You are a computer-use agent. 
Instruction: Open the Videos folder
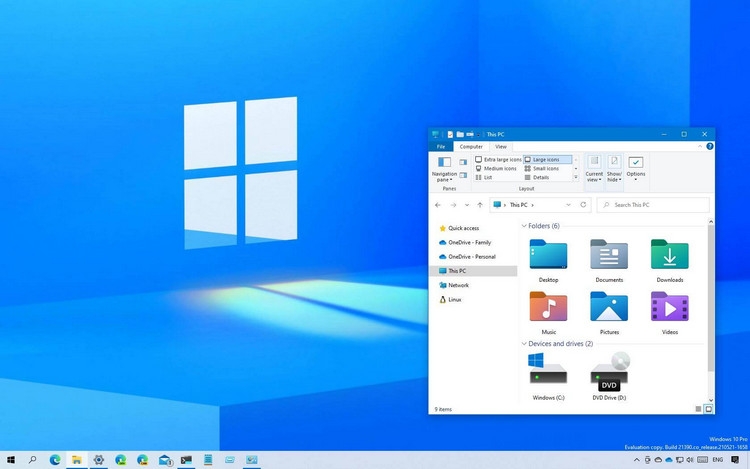point(670,313)
